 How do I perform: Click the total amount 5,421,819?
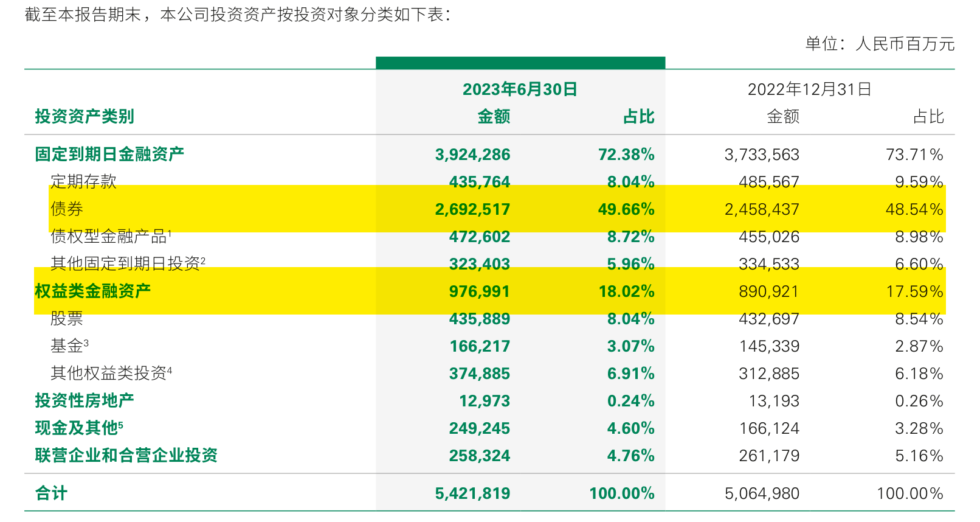[x=472, y=493]
